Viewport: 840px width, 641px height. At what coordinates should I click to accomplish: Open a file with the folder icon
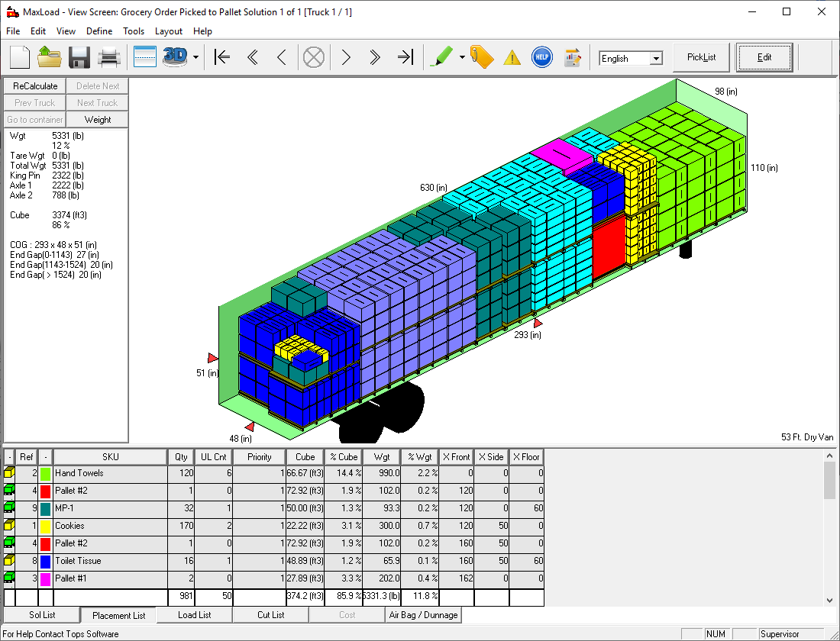click(50, 57)
